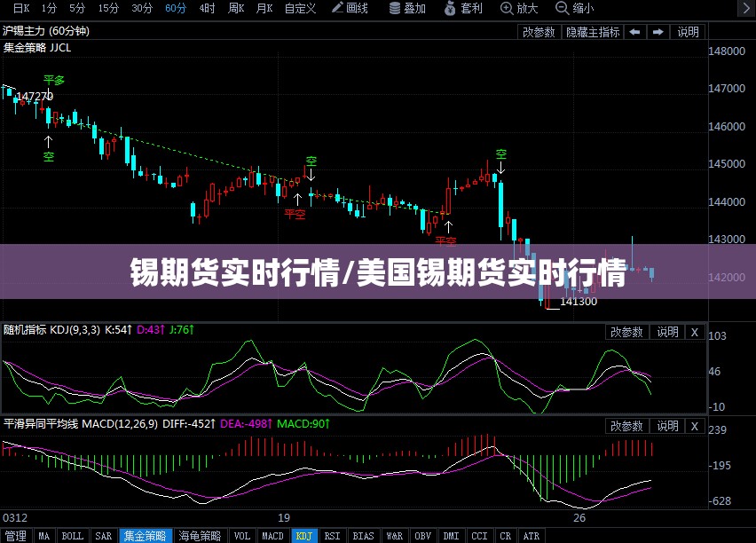This screenshot has height=543, width=756.
Task: Select the MA indicator tab
Action: point(43,536)
